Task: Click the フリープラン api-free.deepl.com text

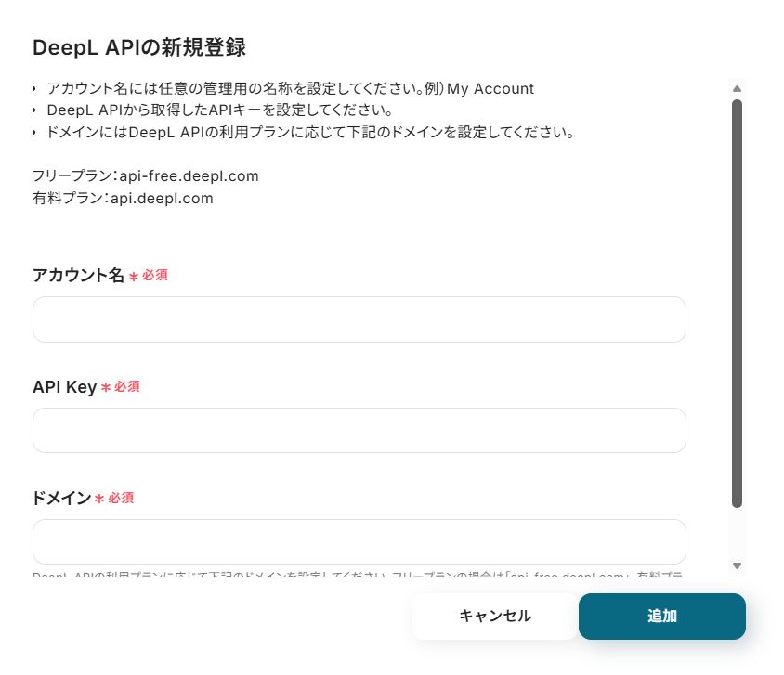Action: [x=145, y=175]
